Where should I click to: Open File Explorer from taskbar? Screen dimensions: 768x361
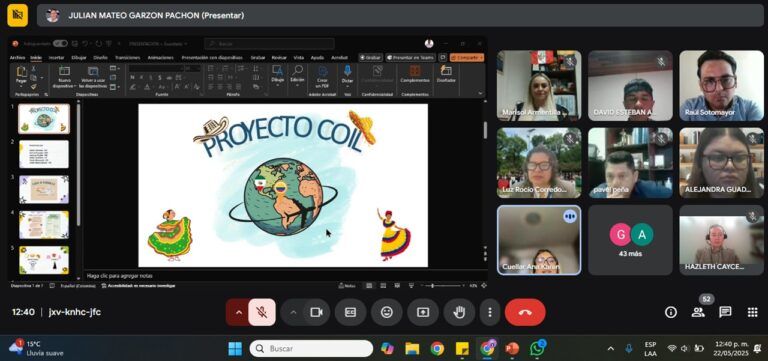(412, 349)
